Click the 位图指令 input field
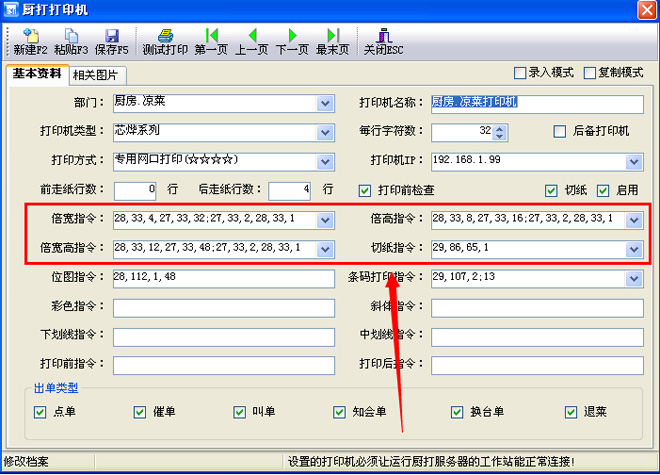 [x=224, y=279]
